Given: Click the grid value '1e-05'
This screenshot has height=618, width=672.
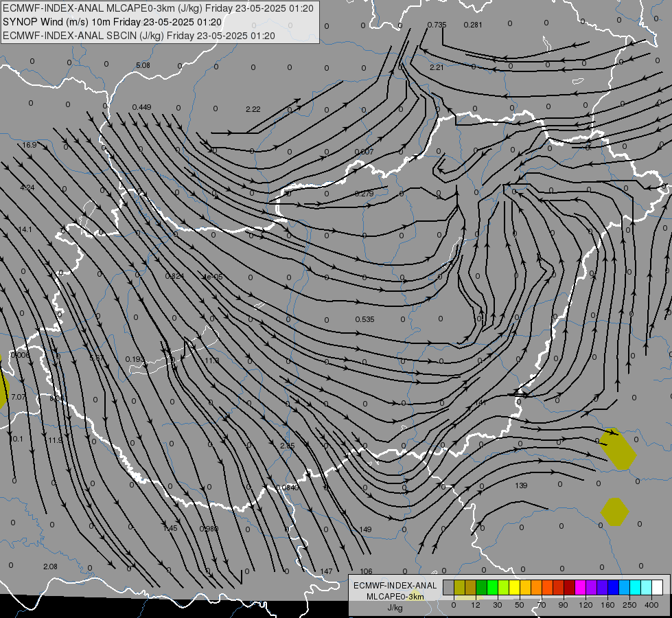Looking at the screenshot, I should tap(213, 277).
